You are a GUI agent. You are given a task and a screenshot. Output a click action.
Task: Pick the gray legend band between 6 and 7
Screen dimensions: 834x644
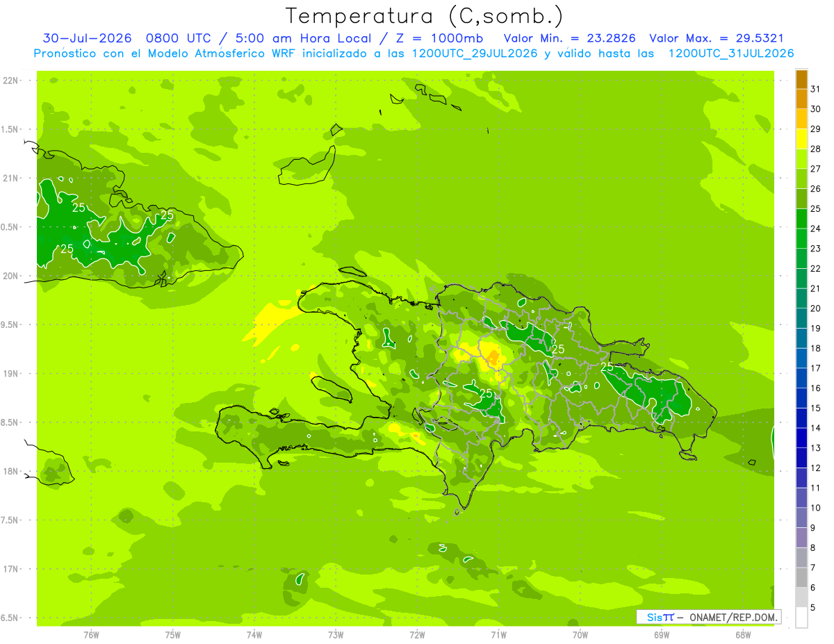click(x=801, y=577)
